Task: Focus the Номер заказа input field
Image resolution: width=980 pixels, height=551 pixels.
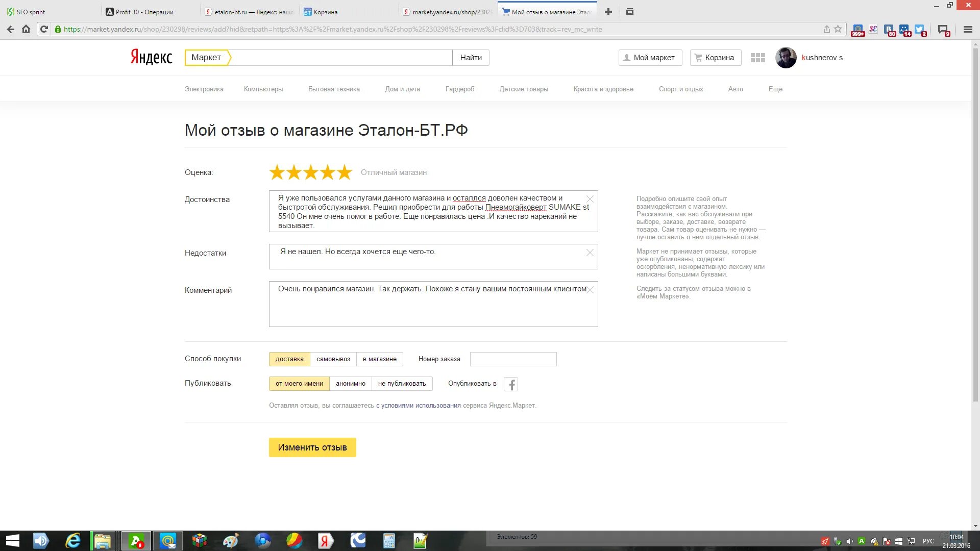Action: [x=513, y=359]
